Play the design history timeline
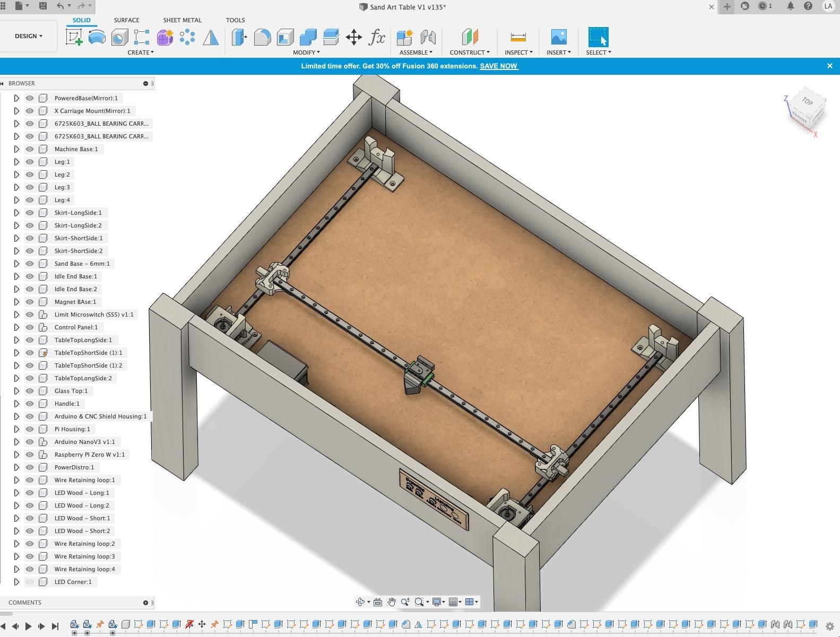Screen dimensions: 840x637 click(28, 626)
